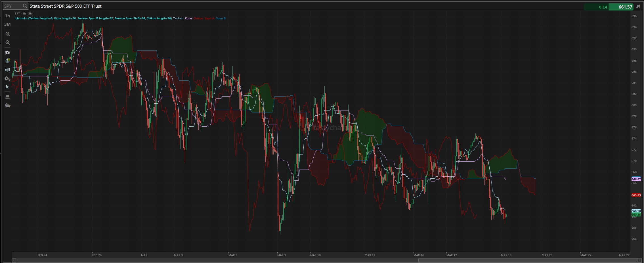Screen dimensions: 644x263
Task: Click the zoom out magnifier icon
Action: [8, 43]
